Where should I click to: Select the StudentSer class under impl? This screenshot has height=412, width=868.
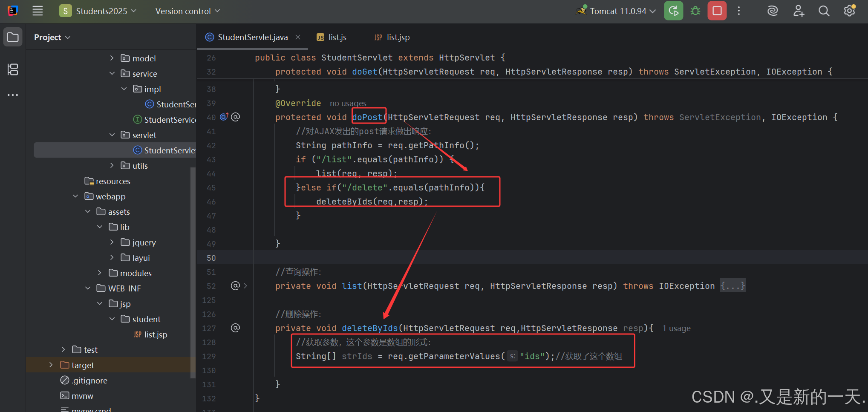[x=170, y=104]
